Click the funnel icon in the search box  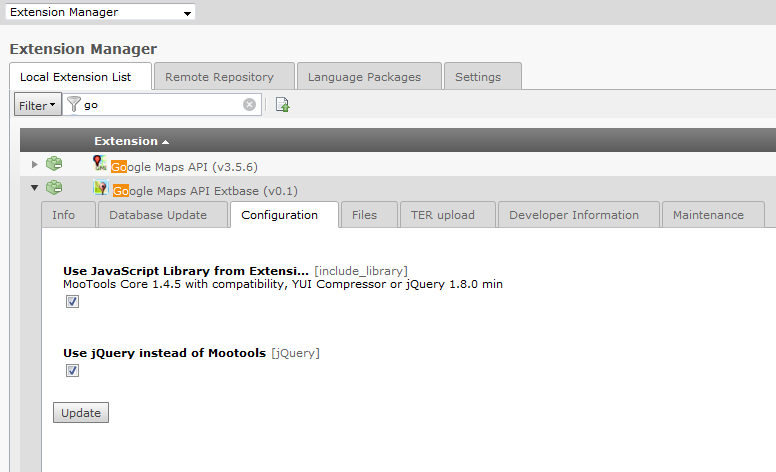pyautogui.click(x=74, y=105)
